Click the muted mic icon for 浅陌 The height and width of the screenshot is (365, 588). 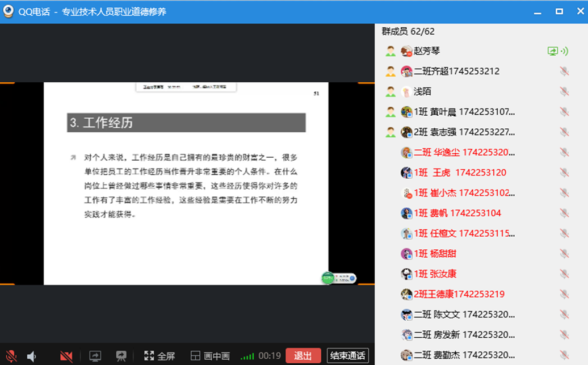click(564, 91)
